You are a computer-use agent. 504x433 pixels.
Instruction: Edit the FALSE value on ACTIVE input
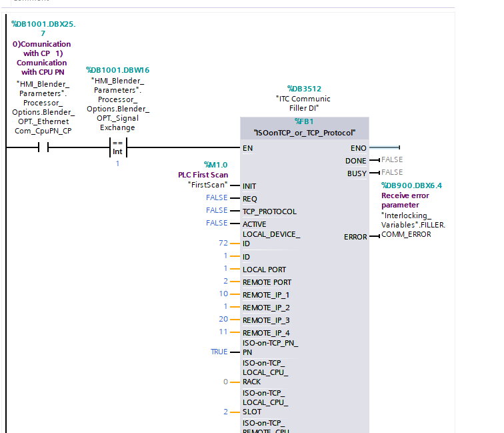click(217, 223)
